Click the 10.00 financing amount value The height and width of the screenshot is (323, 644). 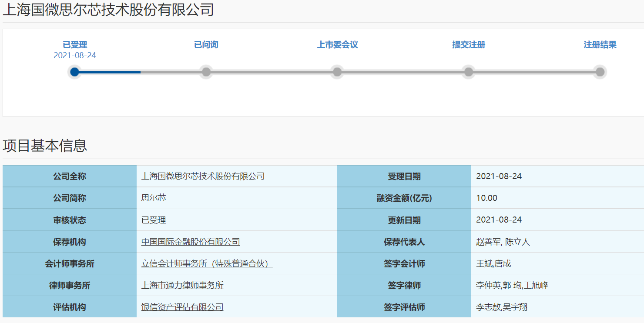click(x=486, y=198)
